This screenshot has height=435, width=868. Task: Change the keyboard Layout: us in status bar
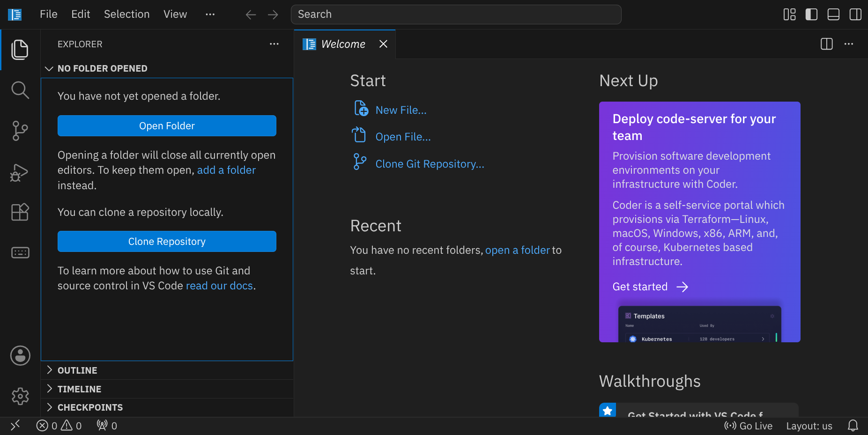coord(809,426)
